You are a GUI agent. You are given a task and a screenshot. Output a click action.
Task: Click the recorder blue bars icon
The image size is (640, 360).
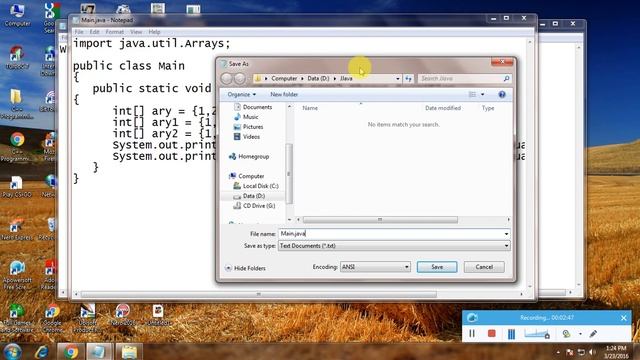[x=511, y=334]
